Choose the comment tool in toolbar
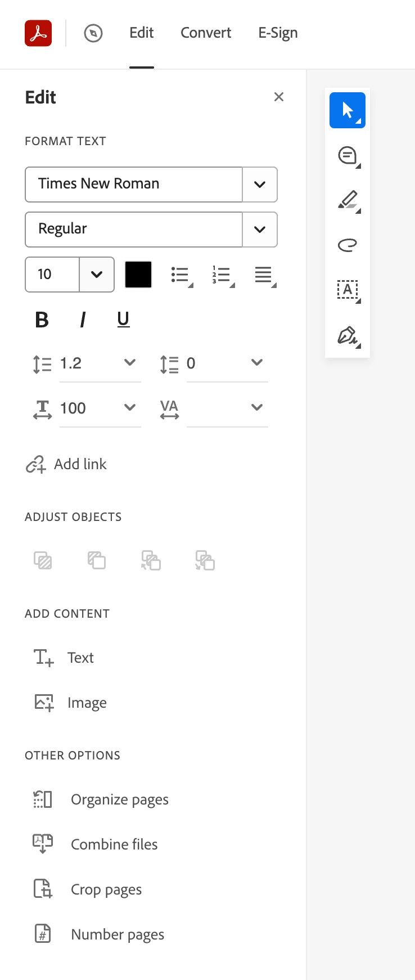The height and width of the screenshot is (980, 415). [x=348, y=155]
